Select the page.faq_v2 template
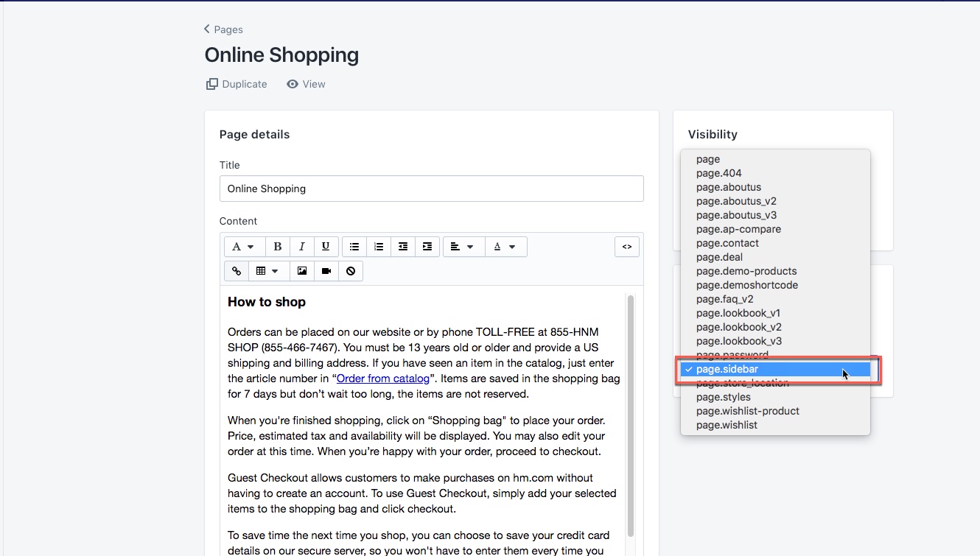 [x=775, y=299]
